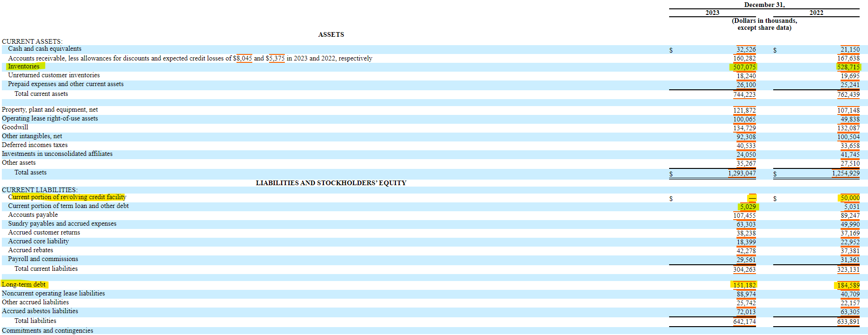Click total assets 1,254,929
Viewport: 868px width, 335px height.
pos(846,173)
